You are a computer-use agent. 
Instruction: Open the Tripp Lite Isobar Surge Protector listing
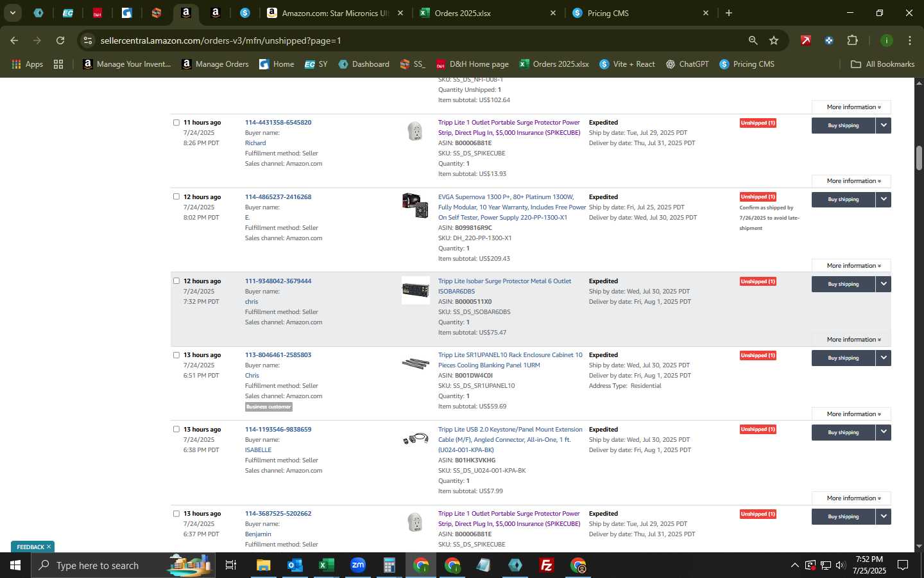point(504,286)
